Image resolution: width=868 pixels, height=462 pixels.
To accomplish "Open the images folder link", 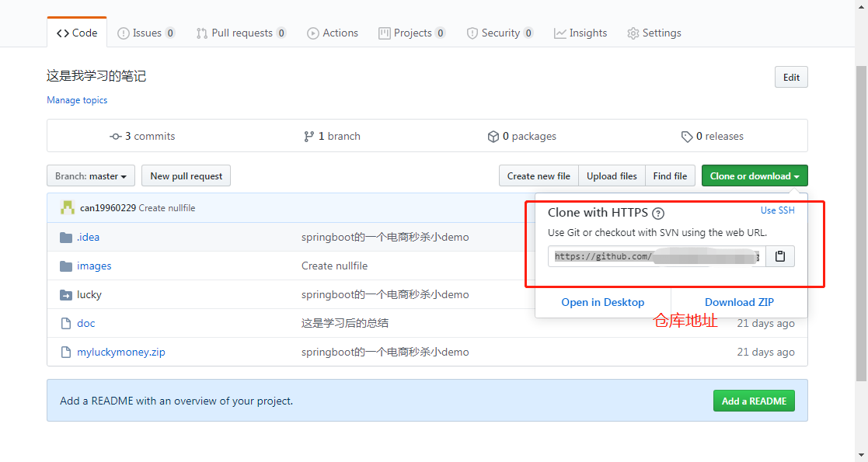I will (x=94, y=266).
